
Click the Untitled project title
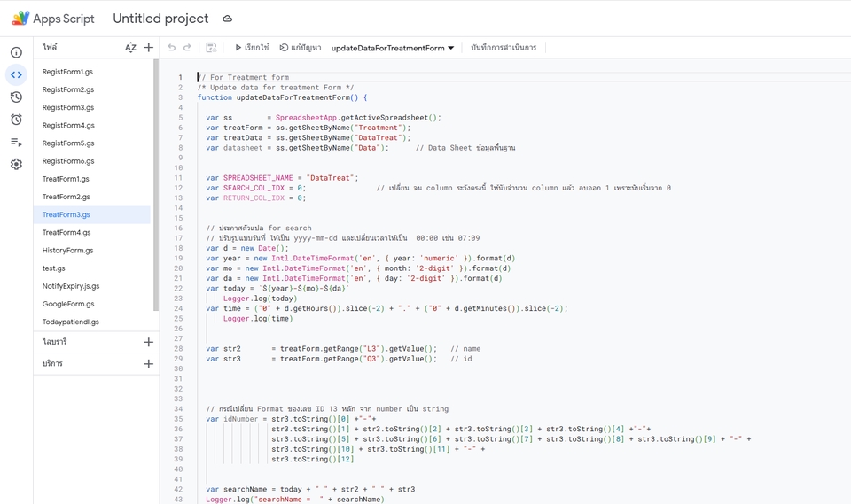[160, 19]
